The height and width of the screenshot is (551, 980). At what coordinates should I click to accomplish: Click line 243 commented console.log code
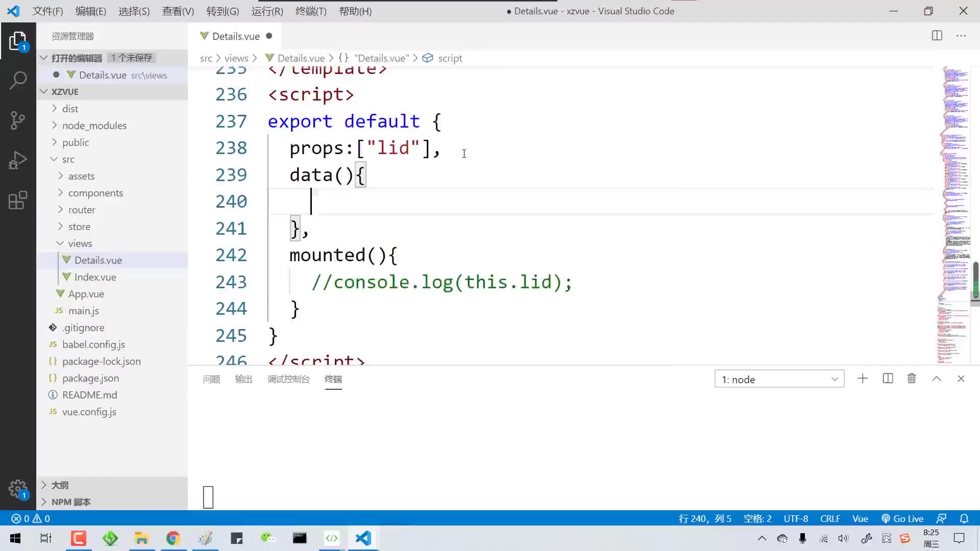pos(442,282)
